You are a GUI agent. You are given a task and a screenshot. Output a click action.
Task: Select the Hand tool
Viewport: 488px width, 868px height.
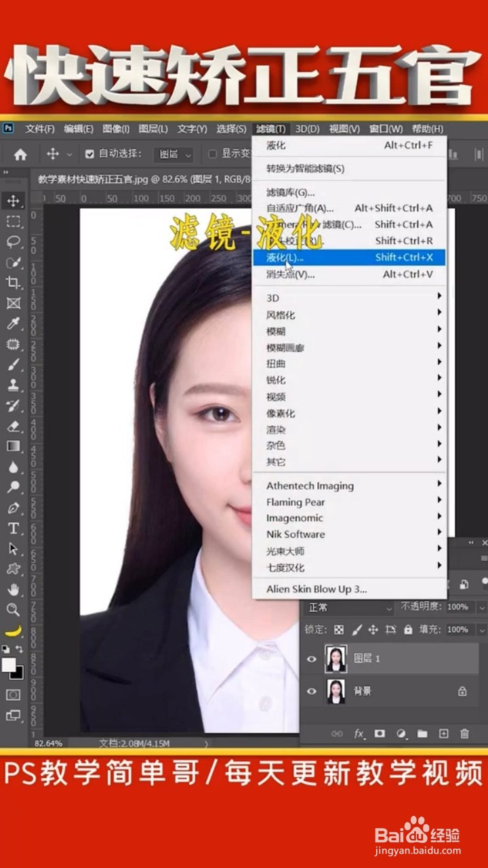pyautogui.click(x=14, y=589)
